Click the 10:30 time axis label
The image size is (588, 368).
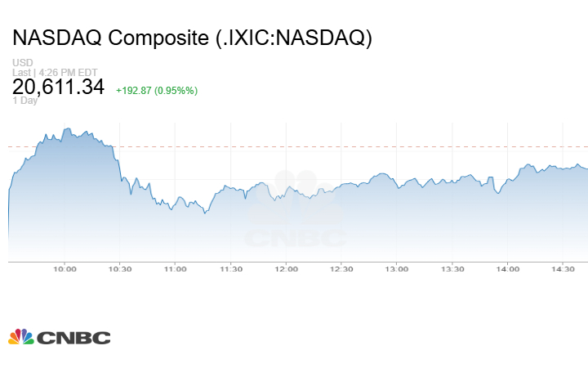click(120, 269)
